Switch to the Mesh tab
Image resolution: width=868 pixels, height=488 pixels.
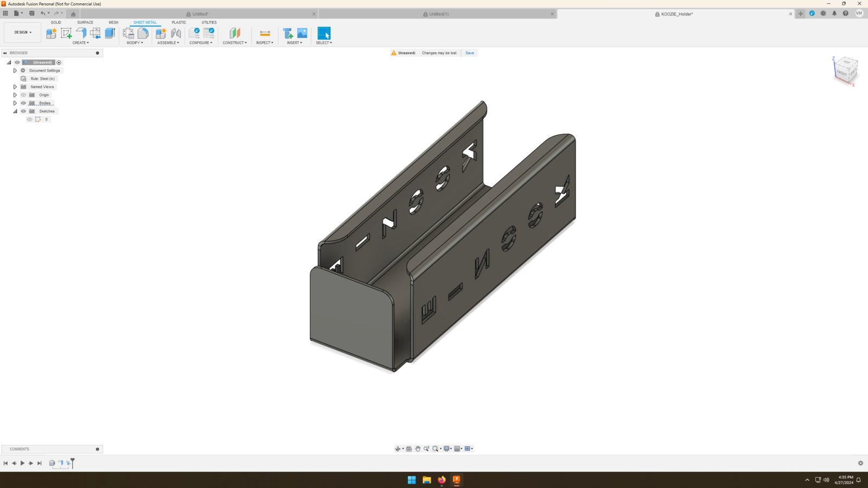[x=113, y=23]
